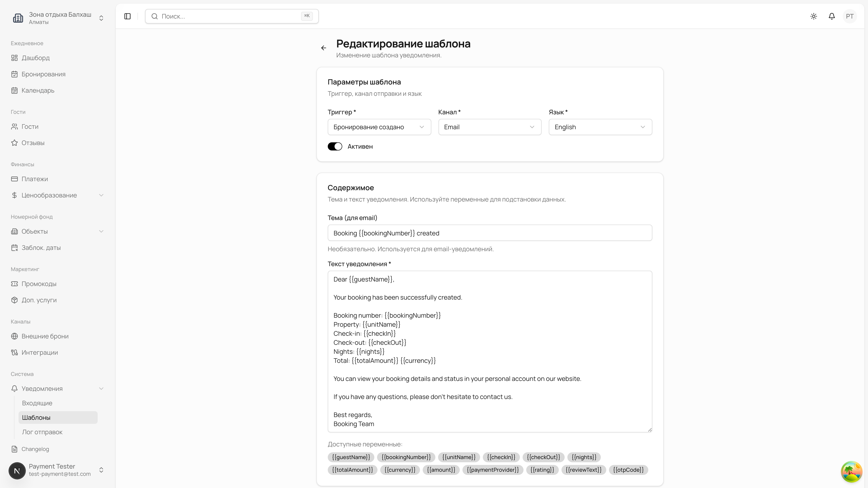Open Отзывы star icon item
Viewport: 868px width, 488px height.
(33, 143)
